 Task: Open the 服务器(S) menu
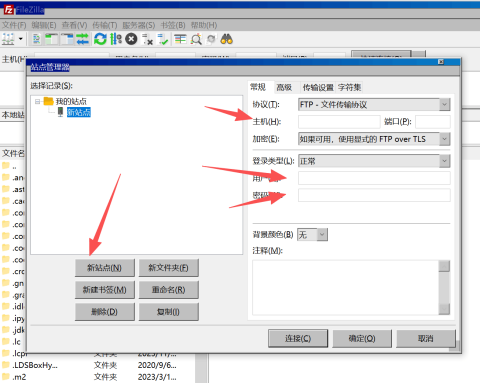(x=139, y=25)
